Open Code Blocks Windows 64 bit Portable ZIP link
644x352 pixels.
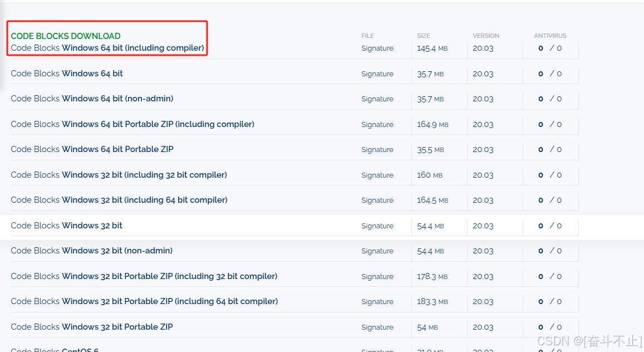(x=92, y=149)
